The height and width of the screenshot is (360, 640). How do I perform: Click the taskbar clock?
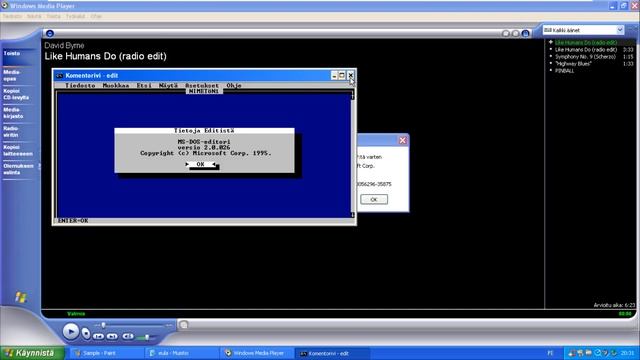pyautogui.click(x=627, y=353)
